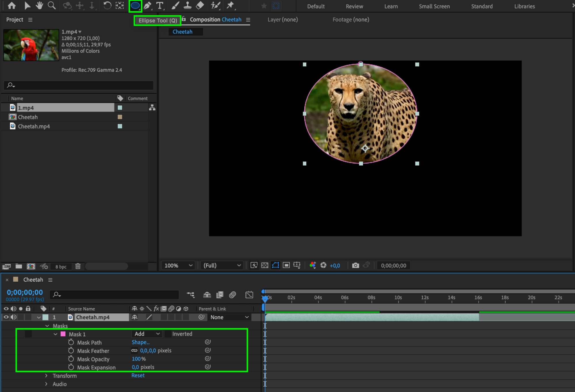Select Cheetah.mp4 in the Project panel
This screenshot has height=392, width=575.
coord(34,126)
